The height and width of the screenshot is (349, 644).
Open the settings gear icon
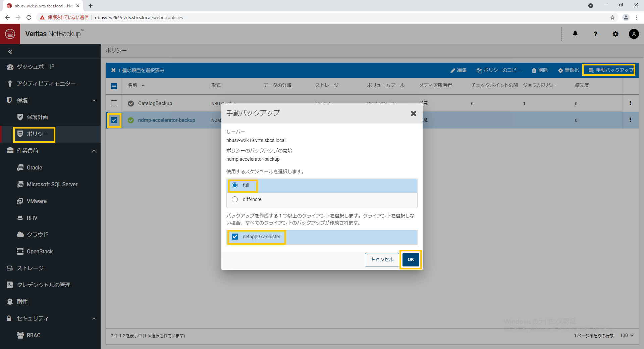point(615,34)
